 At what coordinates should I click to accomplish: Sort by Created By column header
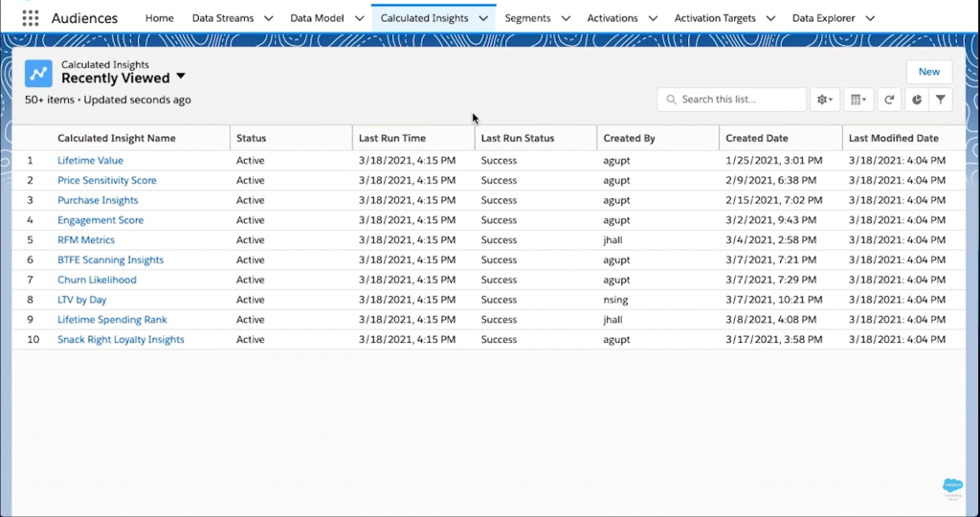[x=629, y=138]
